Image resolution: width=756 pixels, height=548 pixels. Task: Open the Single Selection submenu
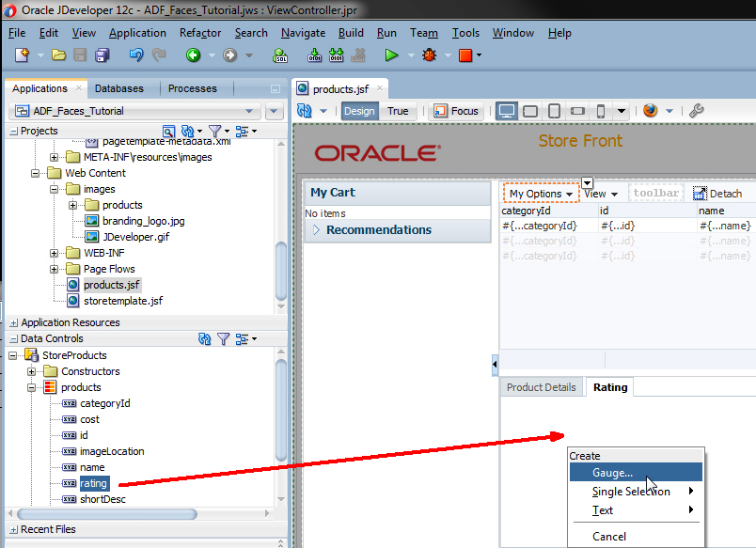pos(636,491)
